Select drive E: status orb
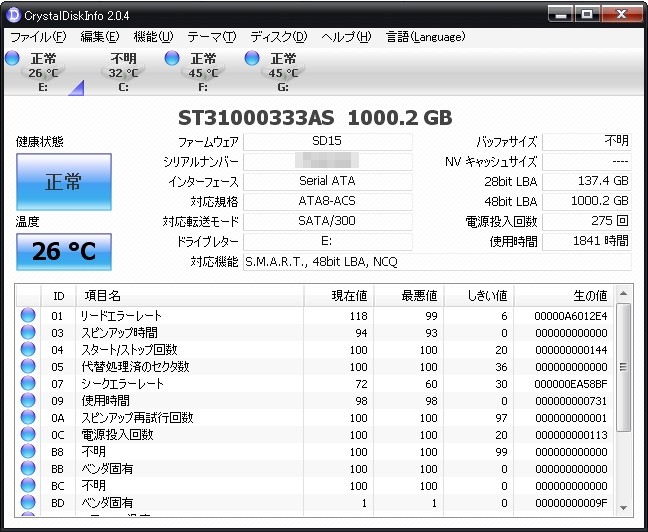Viewport: 648px width, 532px height. click(x=13, y=59)
